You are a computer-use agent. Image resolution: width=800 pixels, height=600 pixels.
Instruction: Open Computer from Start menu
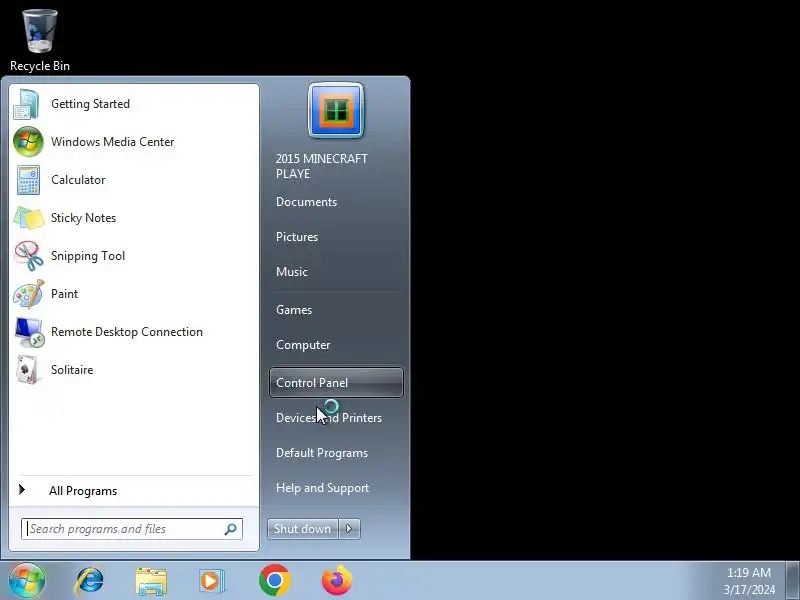pyautogui.click(x=303, y=345)
